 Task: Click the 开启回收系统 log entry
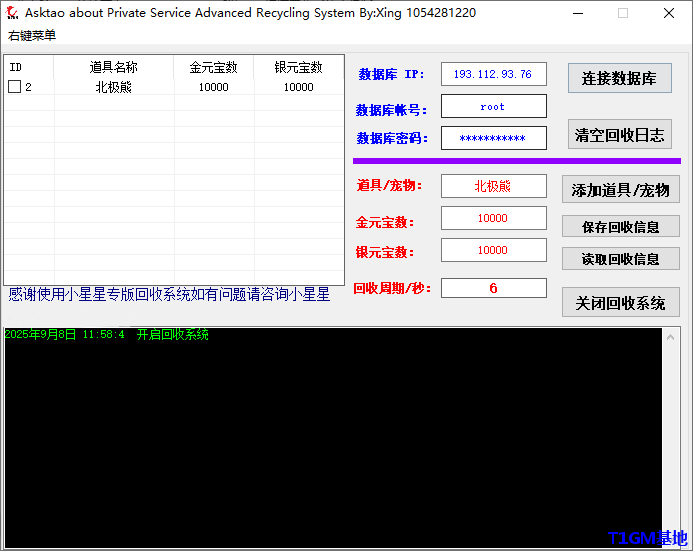(x=107, y=334)
